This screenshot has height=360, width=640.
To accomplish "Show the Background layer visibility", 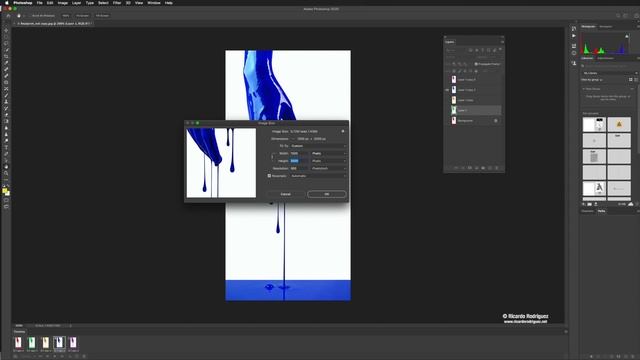I will pyautogui.click(x=447, y=121).
